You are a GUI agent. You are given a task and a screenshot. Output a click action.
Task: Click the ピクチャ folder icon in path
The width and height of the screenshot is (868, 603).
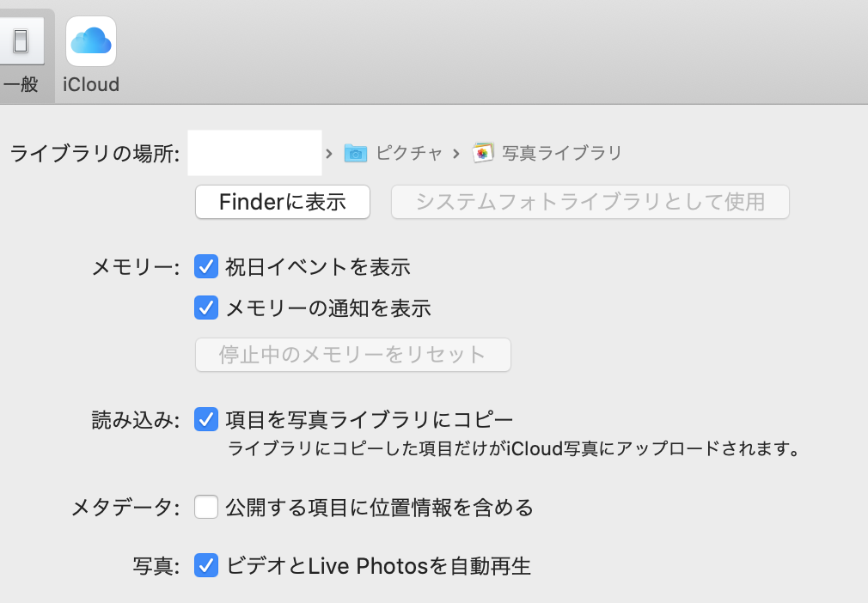pos(355,154)
